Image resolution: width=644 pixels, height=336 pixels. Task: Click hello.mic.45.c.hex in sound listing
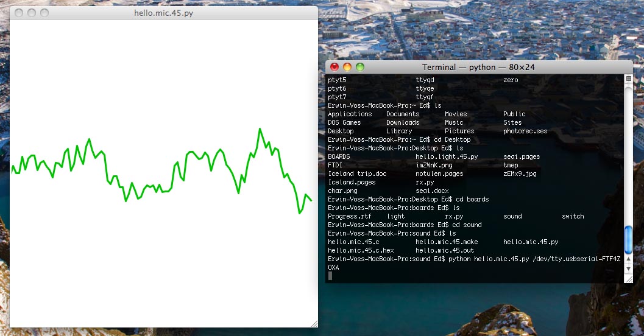pyautogui.click(x=361, y=251)
